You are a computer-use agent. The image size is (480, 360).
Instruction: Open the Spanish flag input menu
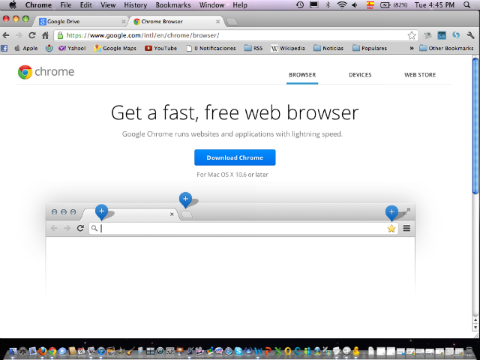click(370, 5)
